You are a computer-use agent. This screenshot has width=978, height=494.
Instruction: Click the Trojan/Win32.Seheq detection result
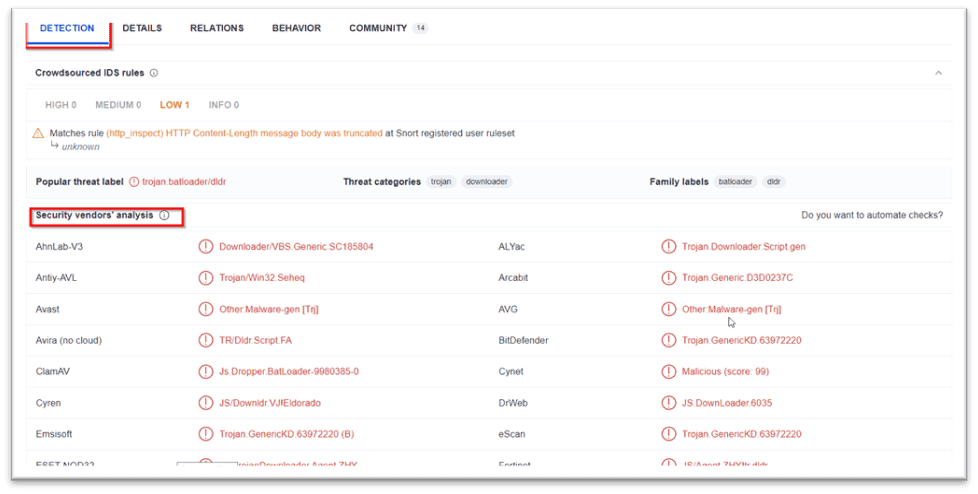262,278
